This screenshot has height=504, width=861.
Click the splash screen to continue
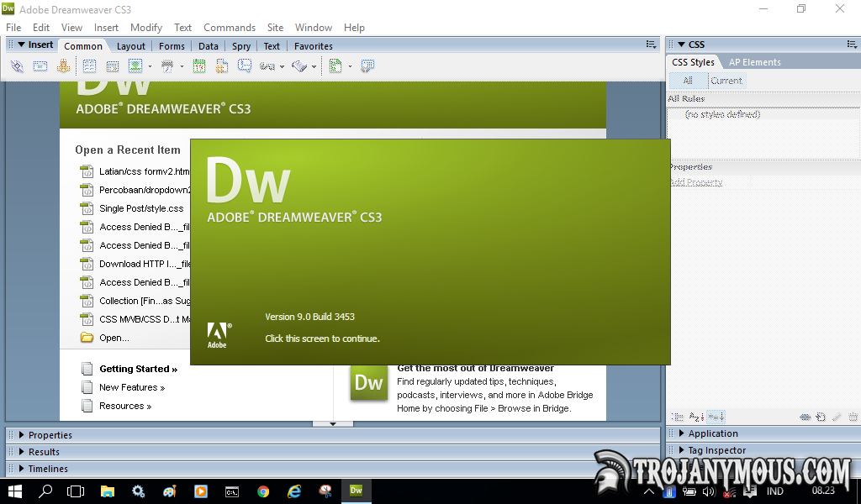(x=430, y=252)
